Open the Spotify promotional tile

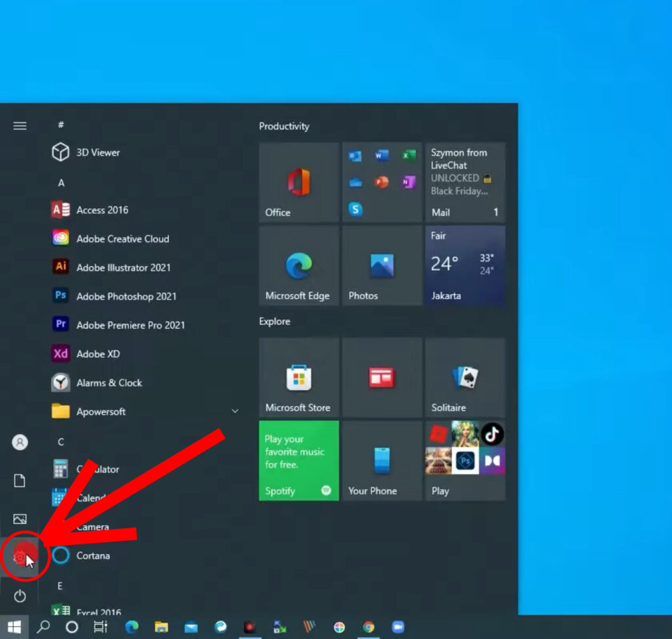(299, 460)
